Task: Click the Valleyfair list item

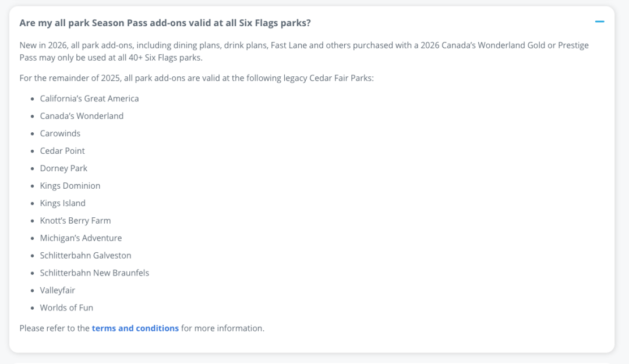Action: pos(57,291)
